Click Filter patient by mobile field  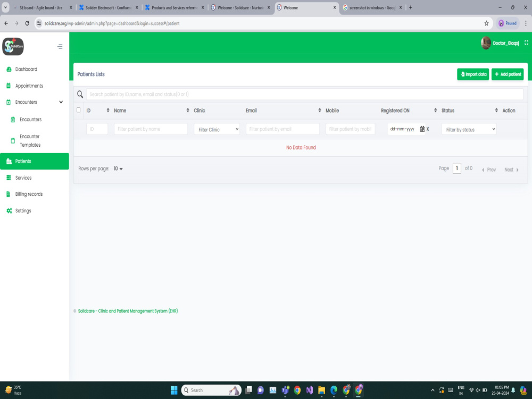[350, 129]
